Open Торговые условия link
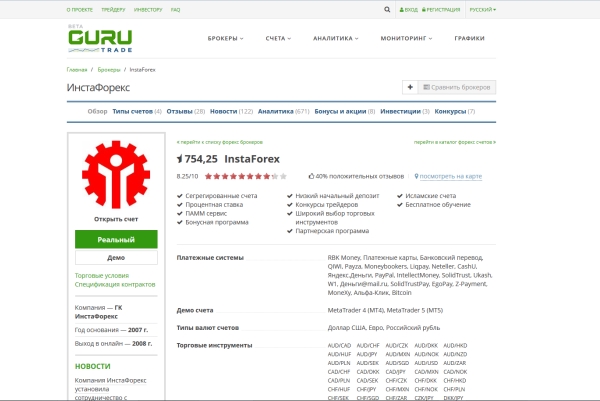Viewport: 600px width, 401px height. [x=102, y=275]
